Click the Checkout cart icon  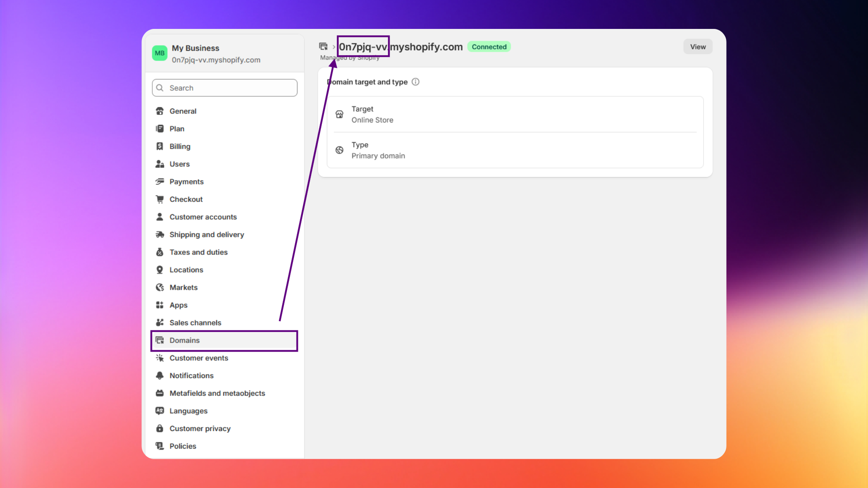click(160, 199)
